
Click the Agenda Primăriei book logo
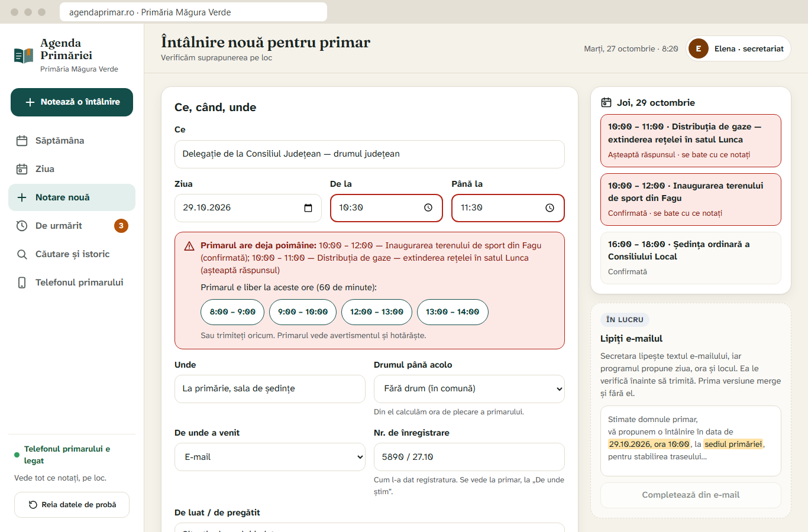click(x=24, y=56)
